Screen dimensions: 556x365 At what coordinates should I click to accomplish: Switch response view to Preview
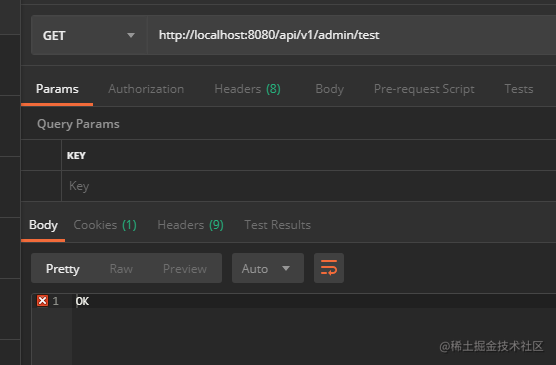[x=185, y=269]
